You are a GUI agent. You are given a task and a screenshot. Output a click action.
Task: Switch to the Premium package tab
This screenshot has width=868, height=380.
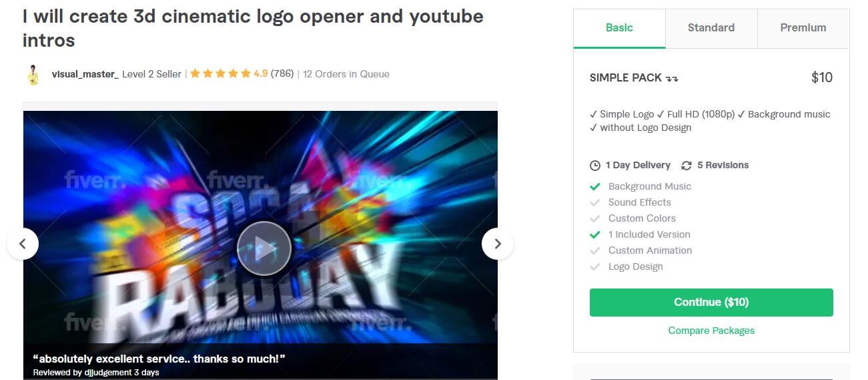click(x=803, y=28)
